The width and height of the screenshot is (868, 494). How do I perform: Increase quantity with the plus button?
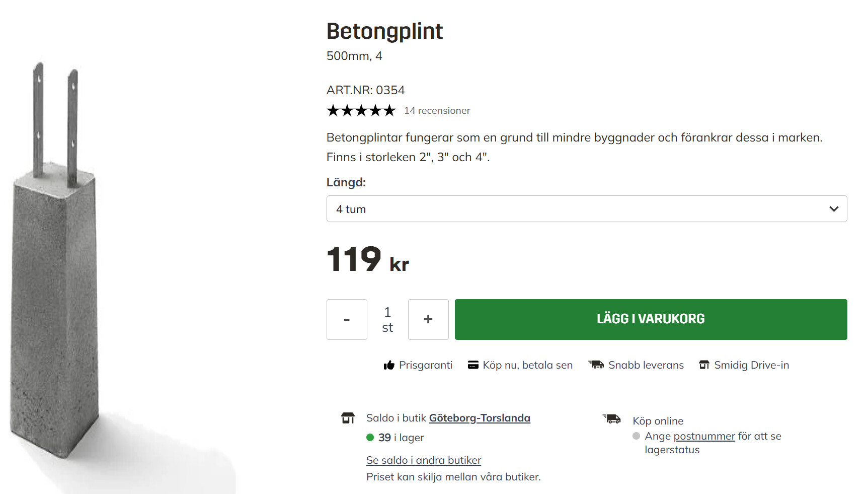(x=428, y=320)
